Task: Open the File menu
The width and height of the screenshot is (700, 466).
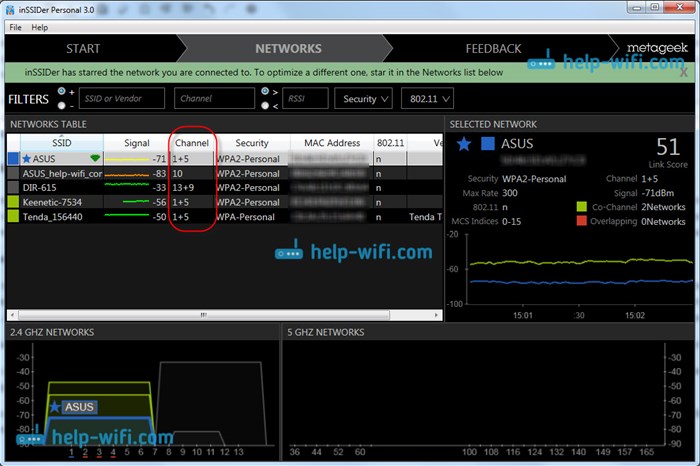Action: coord(15,27)
